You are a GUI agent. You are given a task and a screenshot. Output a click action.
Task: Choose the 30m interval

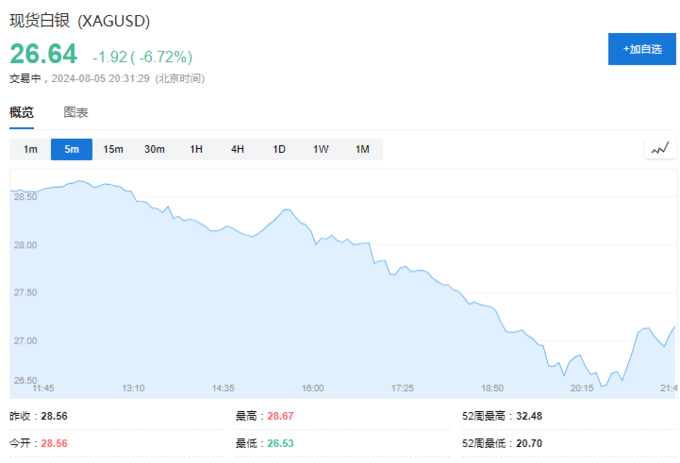154,149
